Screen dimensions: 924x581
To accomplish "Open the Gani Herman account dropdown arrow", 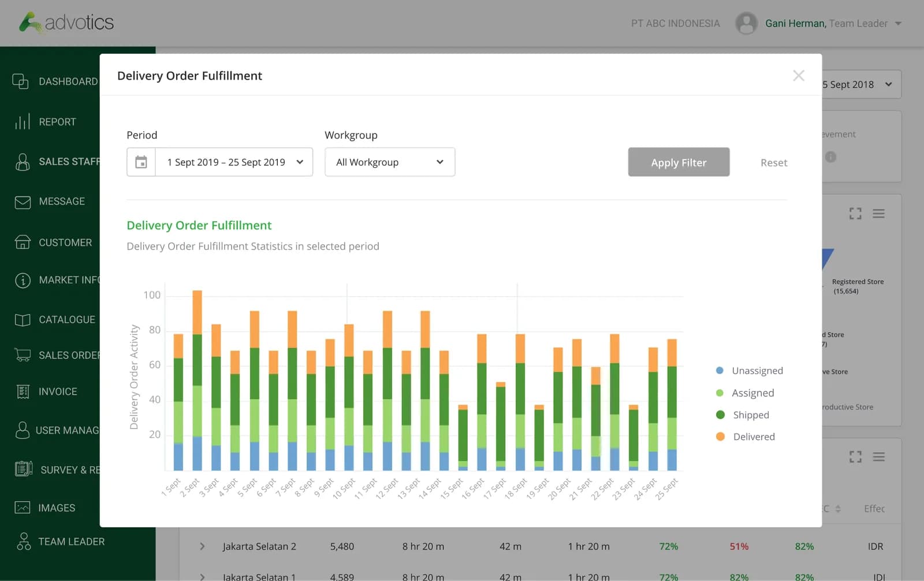I will [898, 24].
